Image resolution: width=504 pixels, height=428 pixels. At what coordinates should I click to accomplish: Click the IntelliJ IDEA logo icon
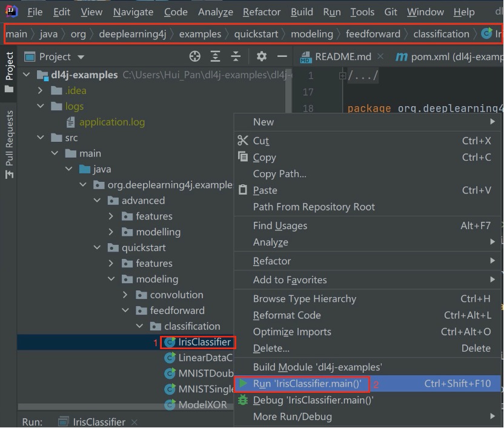pyautogui.click(x=12, y=12)
